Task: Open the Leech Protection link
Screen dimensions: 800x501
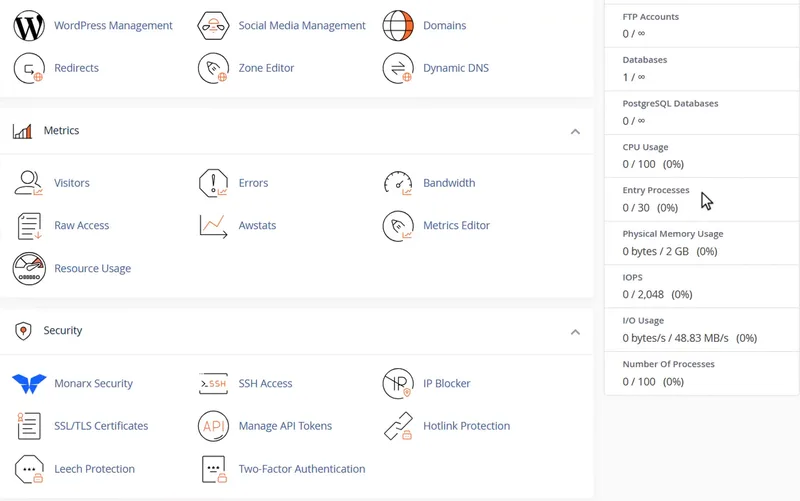Action: [94, 469]
